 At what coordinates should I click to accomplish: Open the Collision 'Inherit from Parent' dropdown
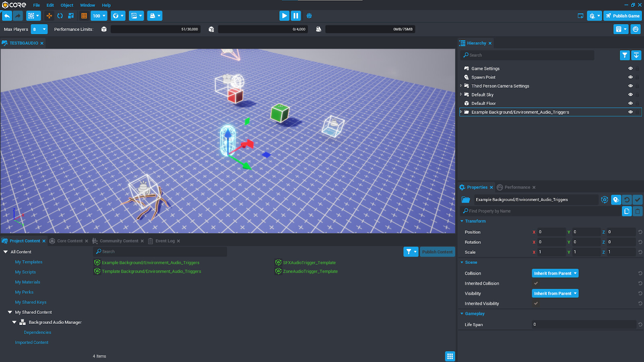(555, 273)
